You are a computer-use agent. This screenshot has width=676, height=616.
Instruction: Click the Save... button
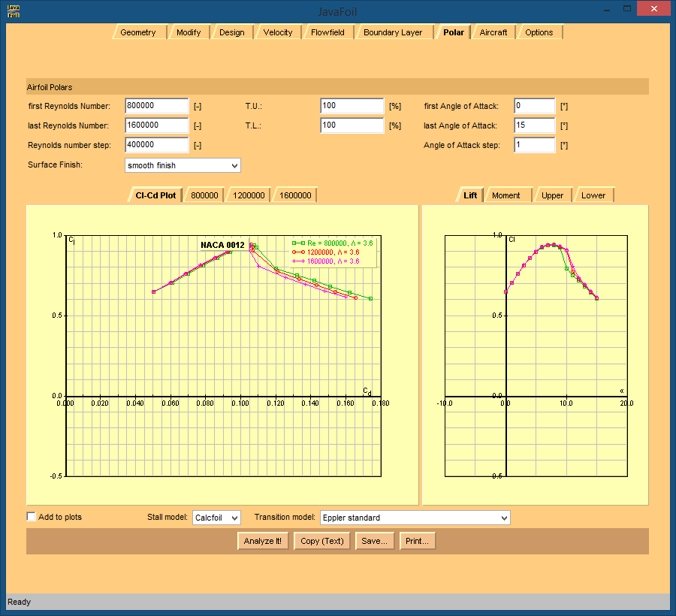(375, 541)
